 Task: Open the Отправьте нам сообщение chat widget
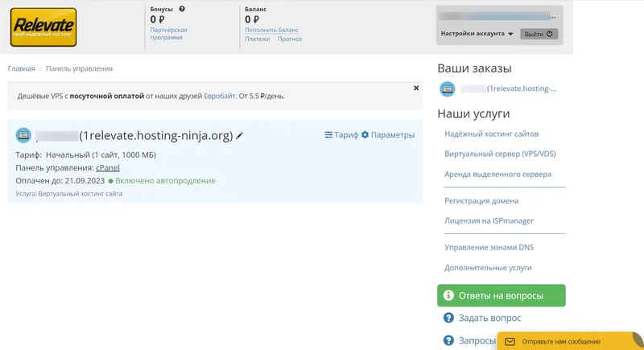(x=570, y=341)
